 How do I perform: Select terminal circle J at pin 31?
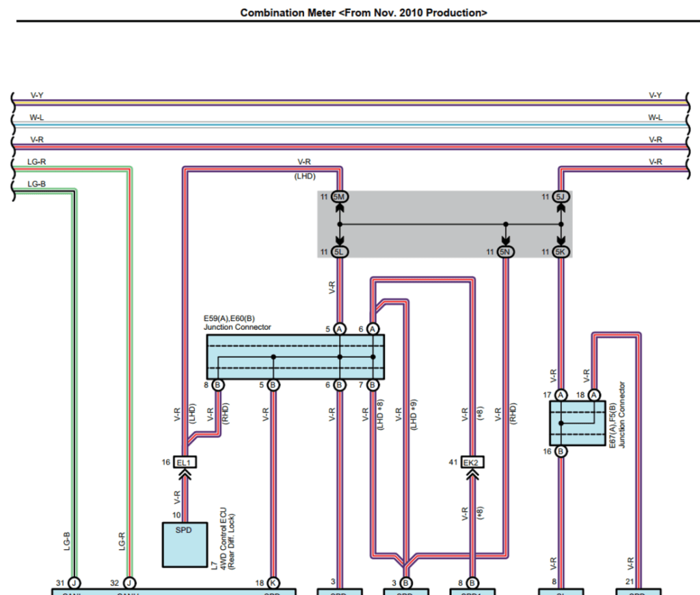pos(72,583)
